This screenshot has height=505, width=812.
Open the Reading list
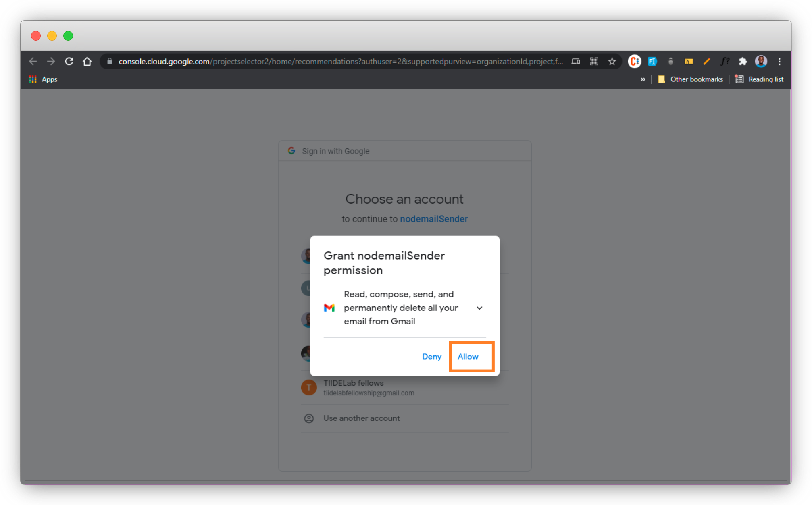[x=759, y=79]
